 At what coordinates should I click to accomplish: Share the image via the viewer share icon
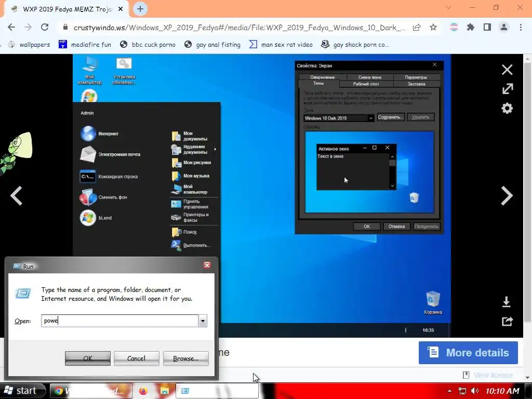pyautogui.click(x=507, y=321)
